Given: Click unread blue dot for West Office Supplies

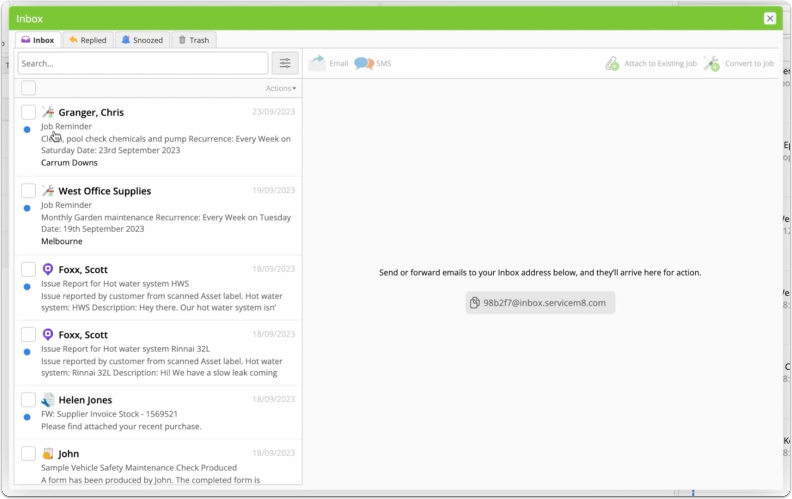Looking at the screenshot, I should pos(27,208).
